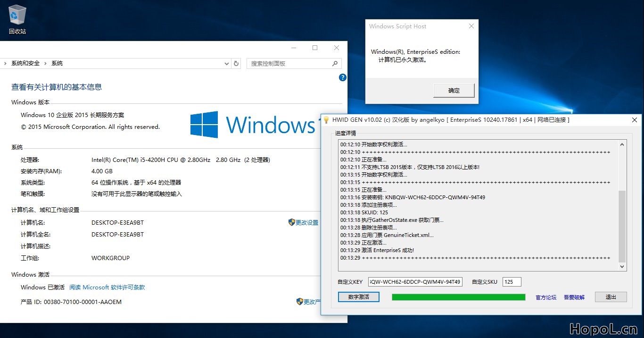644x338 pixels.
Task: Click the processor value Intel(R) Core(TM) i5-4200H
Action: click(x=181, y=160)
